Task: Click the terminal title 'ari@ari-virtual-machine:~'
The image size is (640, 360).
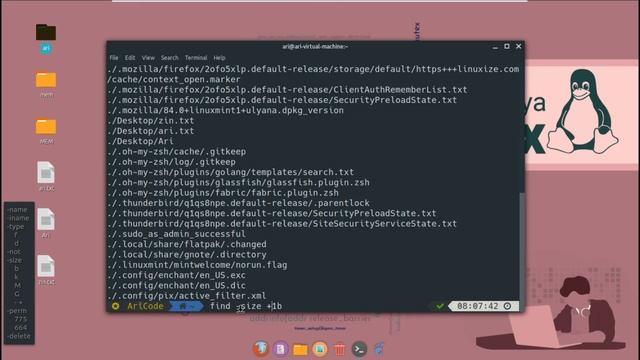Action: (315, 47)
